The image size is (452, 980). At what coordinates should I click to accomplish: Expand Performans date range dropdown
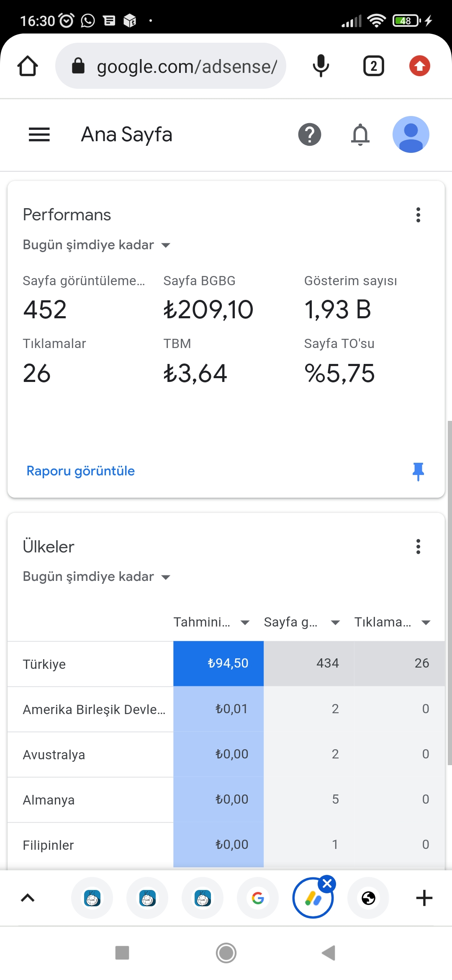(97, 245)
